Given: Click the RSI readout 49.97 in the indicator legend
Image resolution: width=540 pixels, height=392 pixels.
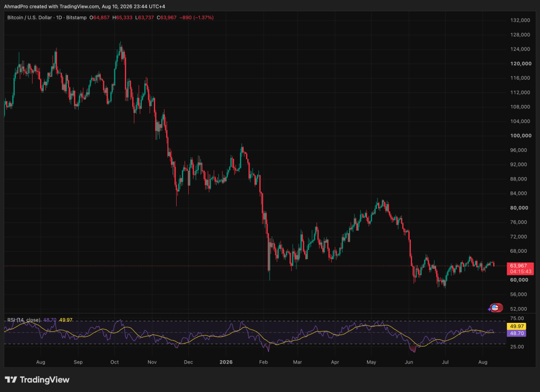Looking at the screenshot, I should (66, 320).
